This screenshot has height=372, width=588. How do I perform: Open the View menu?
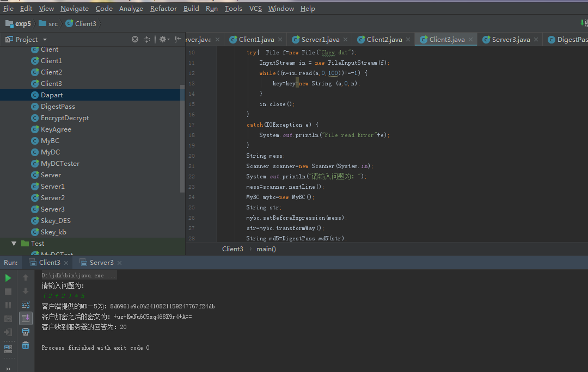pyautogui.click(x=46, y=8)
